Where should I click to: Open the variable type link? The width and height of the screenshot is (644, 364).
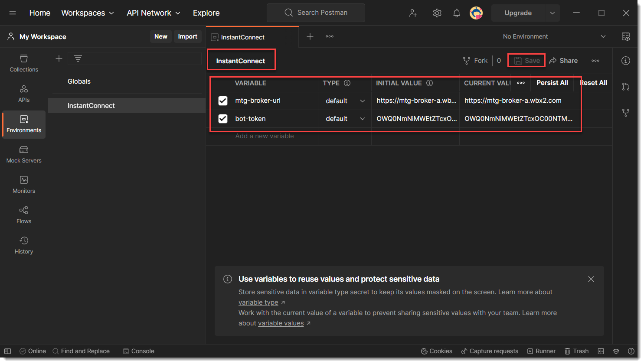pyautogui.click(x=258, y=302)
